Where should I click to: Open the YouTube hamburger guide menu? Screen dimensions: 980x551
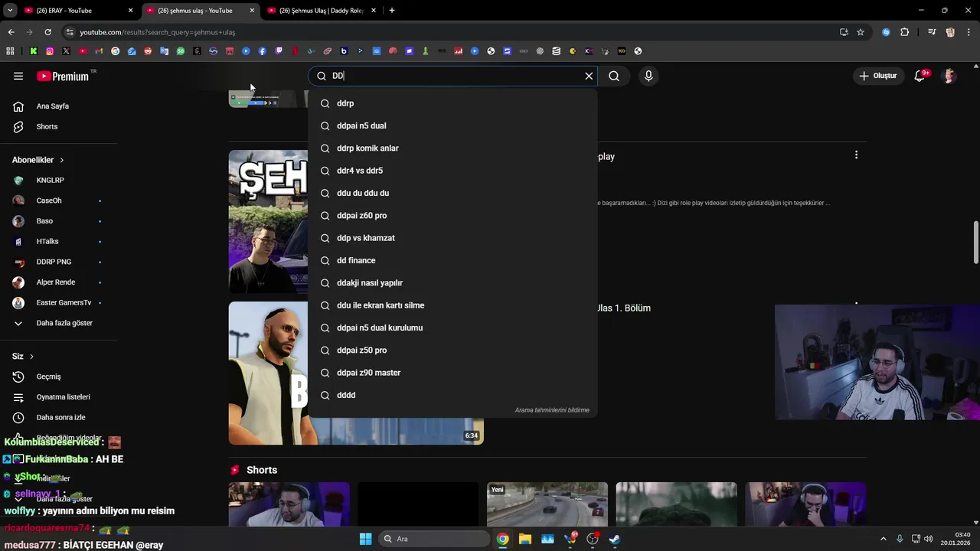[x=18, y=76]
